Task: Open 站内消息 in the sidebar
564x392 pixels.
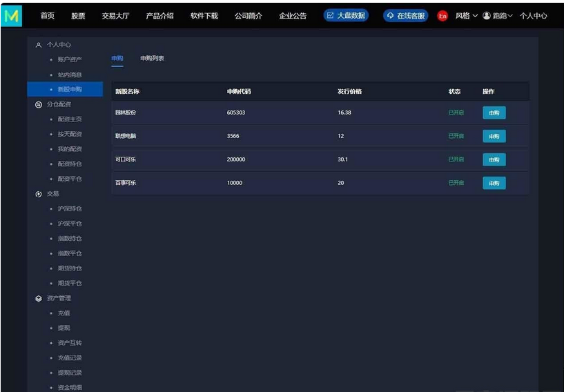Action: 70,75
